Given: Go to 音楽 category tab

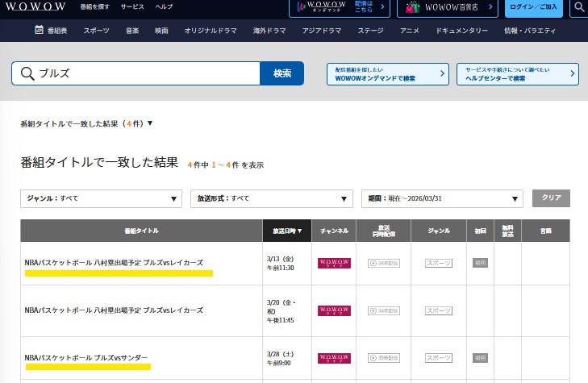Looking at the screenshot, I should click(132, 31).
